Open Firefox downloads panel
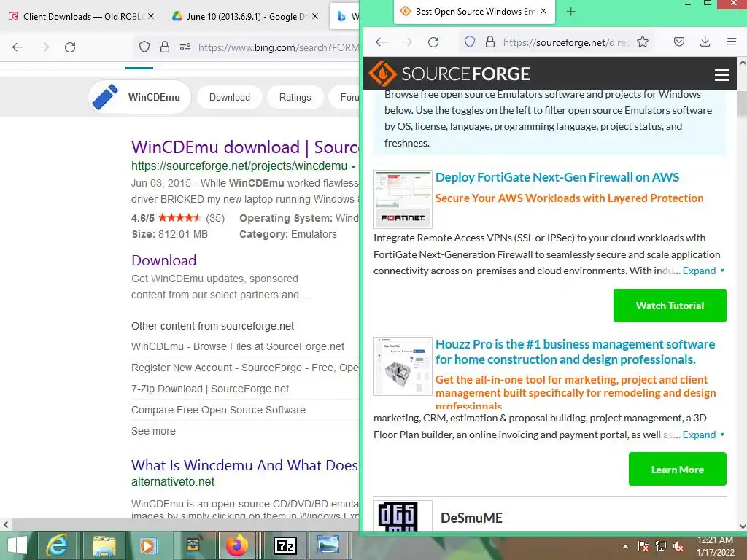This screenshot has width=747, height=560. tap(705, 42)
